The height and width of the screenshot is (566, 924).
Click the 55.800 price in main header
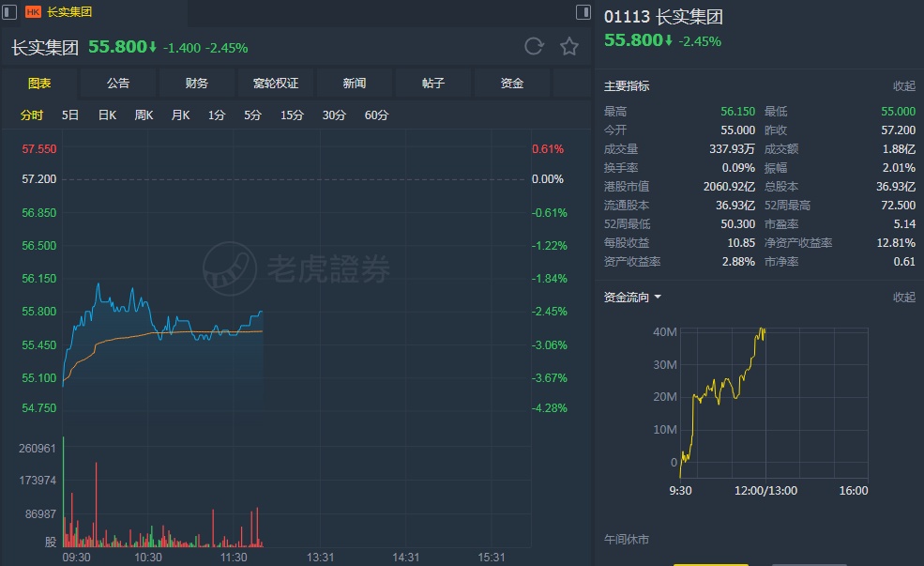(x=118, y=47)
